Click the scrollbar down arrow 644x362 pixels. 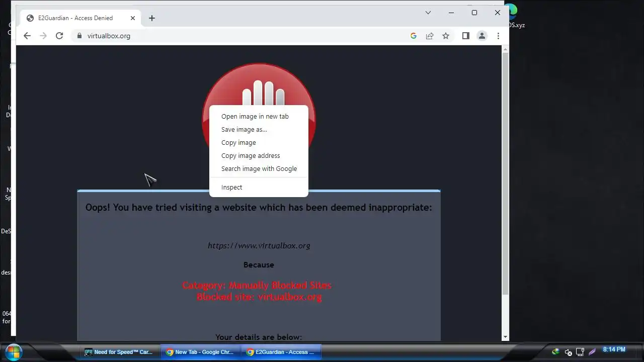506,337
